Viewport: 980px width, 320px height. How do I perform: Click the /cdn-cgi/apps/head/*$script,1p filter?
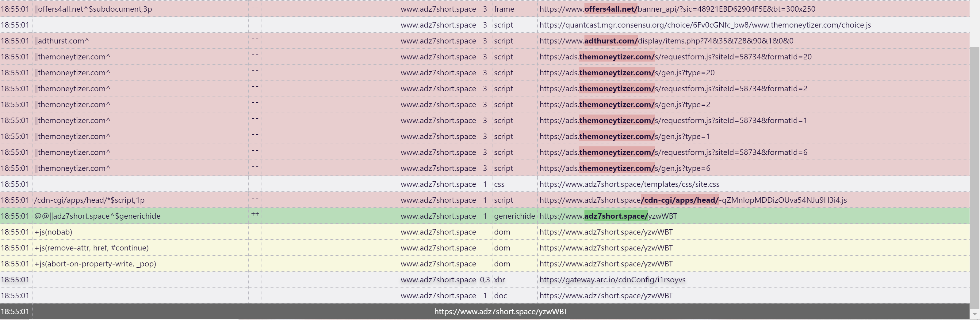(x=90, y=200)
